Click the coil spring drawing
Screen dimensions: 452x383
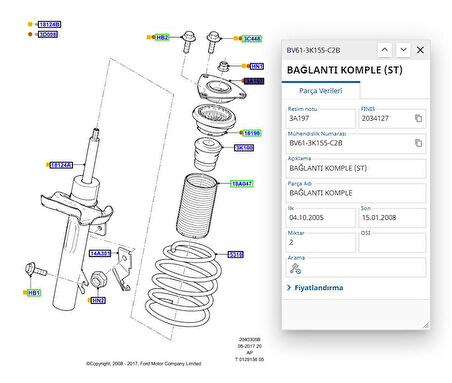pos(183,284)
